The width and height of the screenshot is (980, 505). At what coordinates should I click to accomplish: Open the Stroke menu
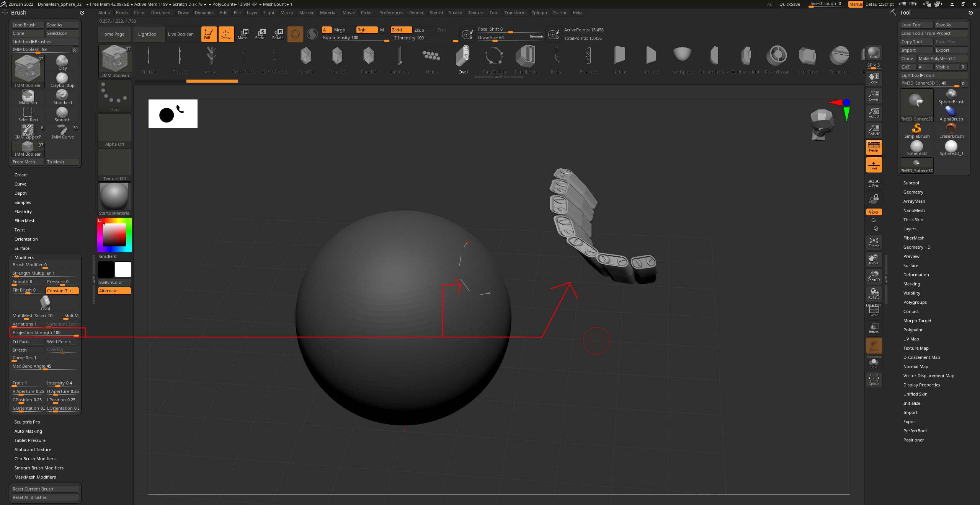pyautogui.click(x=455, y=13)
